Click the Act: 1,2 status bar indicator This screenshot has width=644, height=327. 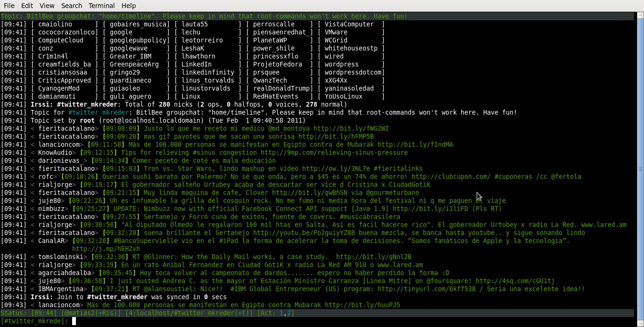pos(275,313)
